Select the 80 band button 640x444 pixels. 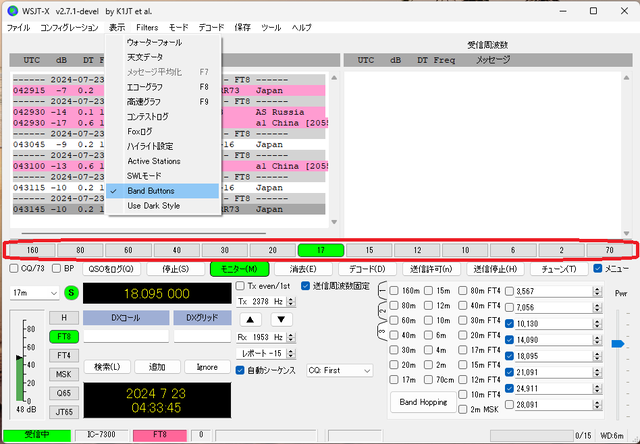(80, 250)
